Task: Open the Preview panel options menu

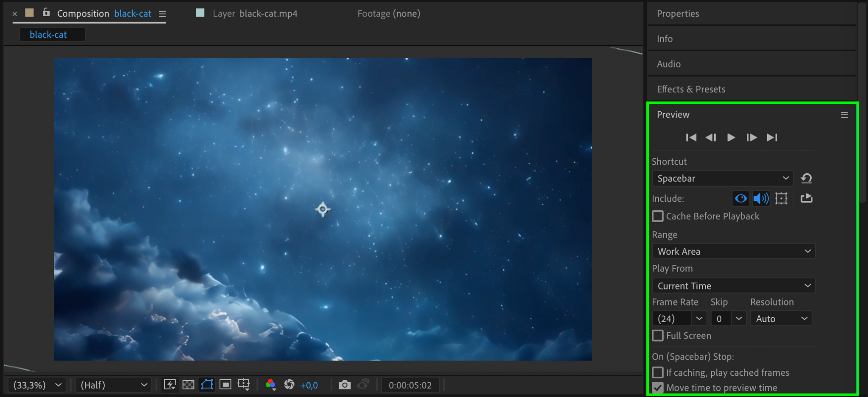Action: coord(844,115)
